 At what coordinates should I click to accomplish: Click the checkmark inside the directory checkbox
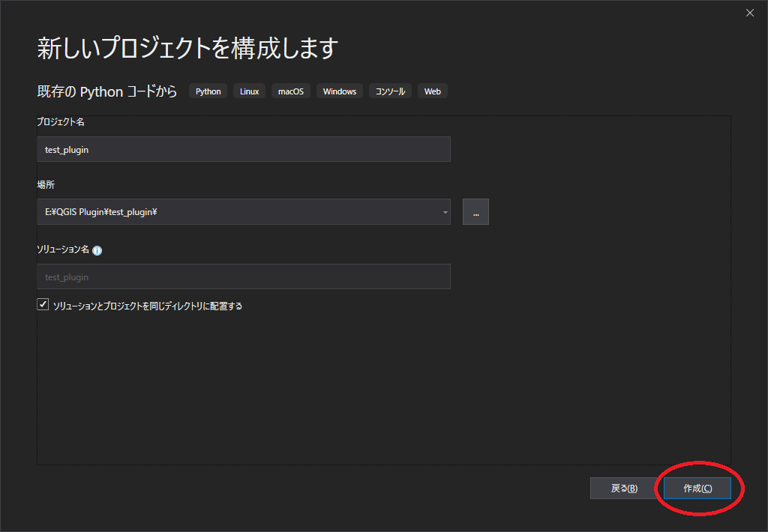click(43, 303)
